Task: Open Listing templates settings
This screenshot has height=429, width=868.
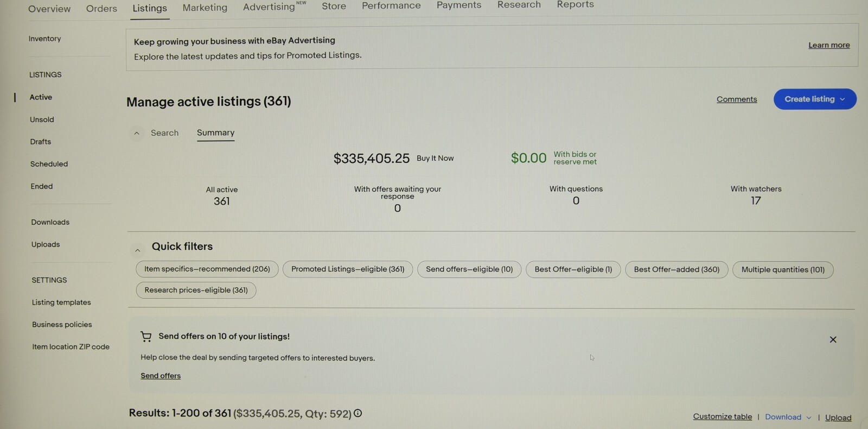Action: [61, 302]
